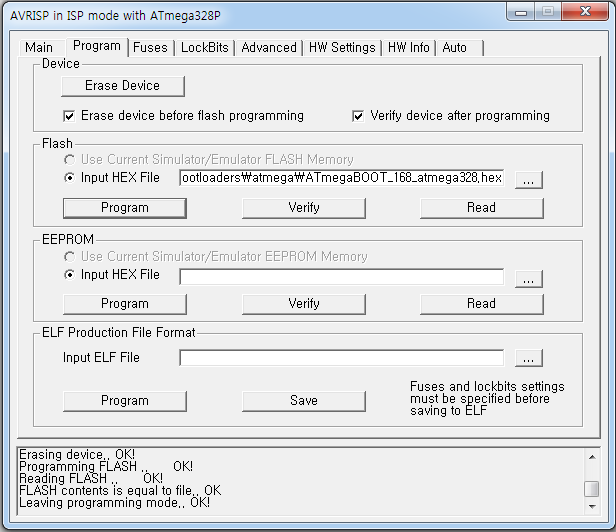Open the LockBits tab
The width and height of the screenshot is (616, 532).
coord(204,48)
